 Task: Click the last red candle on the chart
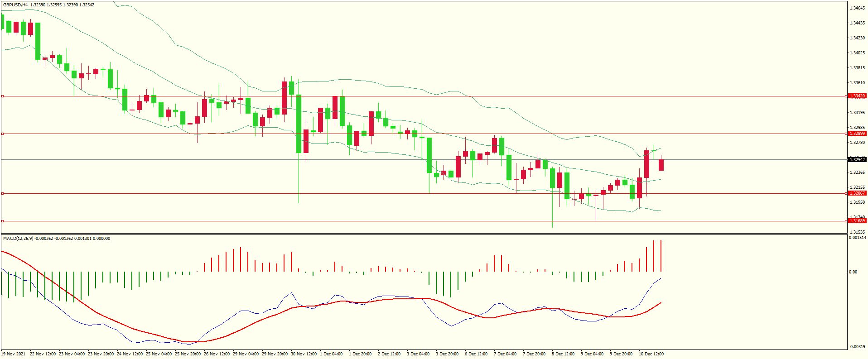click(x=661, y=165)
